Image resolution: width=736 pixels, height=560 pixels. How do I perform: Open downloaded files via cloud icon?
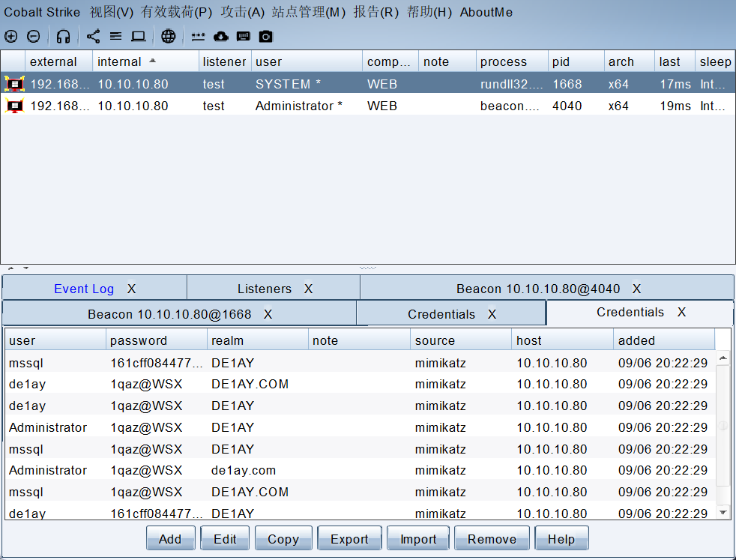220,36
